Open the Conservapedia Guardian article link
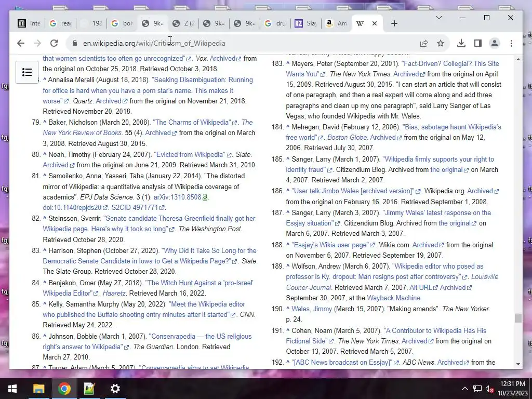Image resolution: width=532 pixels, height=399 pixels. pyautogui.click(x=147, y=341)
